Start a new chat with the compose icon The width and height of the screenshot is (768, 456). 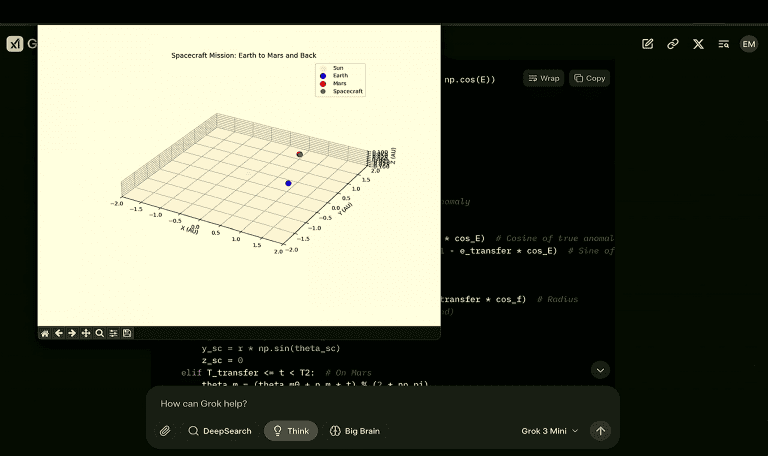point(648,44)
